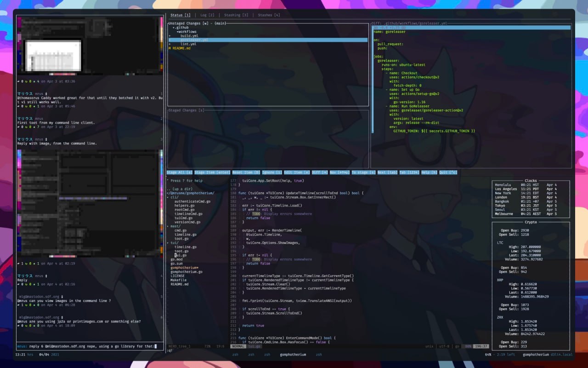
Task: Click the battery 64% indicator in status bar
Action: [487, 355]
